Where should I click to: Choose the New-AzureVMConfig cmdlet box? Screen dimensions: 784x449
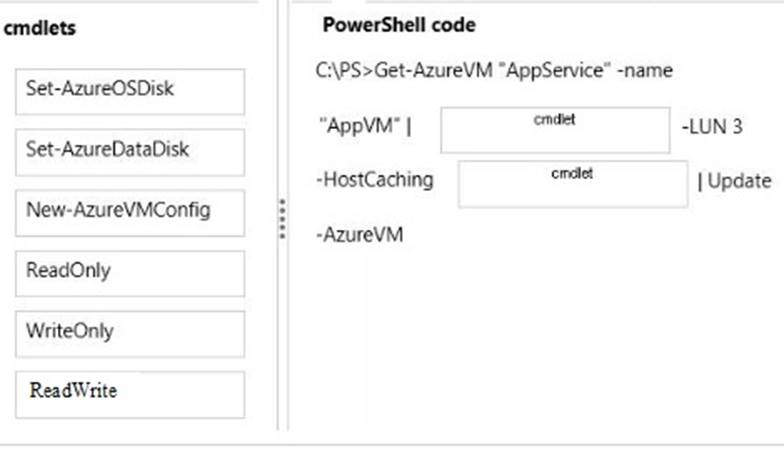[130, 212]
